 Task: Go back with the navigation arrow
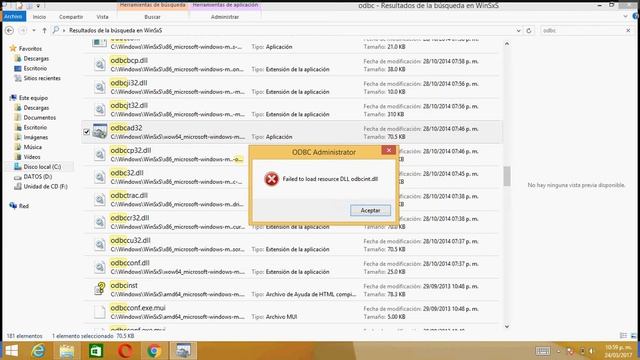pos(9,31)
